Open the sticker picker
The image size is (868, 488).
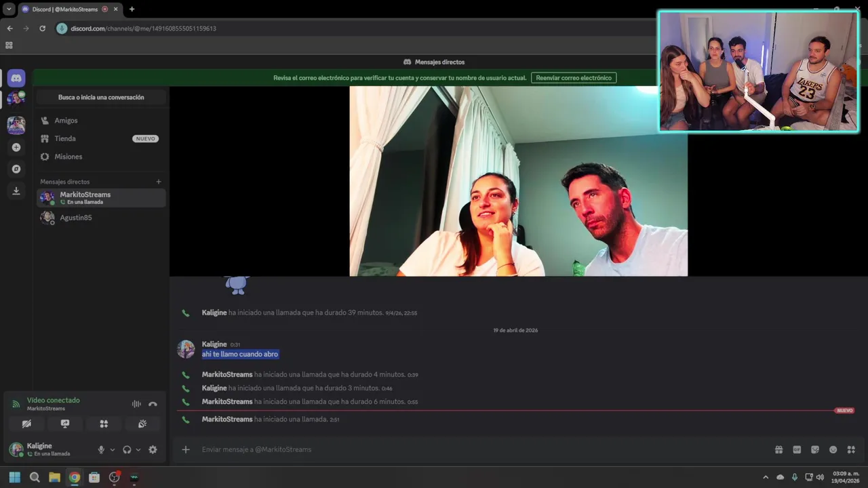point(815,449)
